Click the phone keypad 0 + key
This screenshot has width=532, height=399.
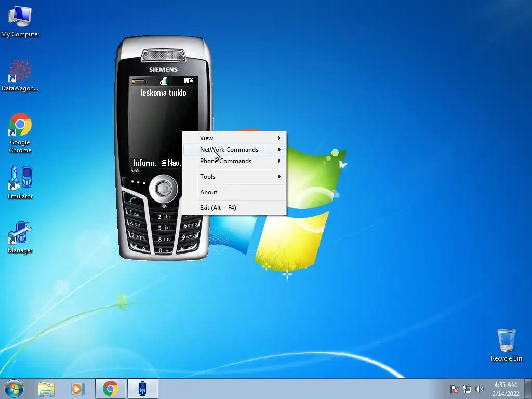(x=164, y=250)
